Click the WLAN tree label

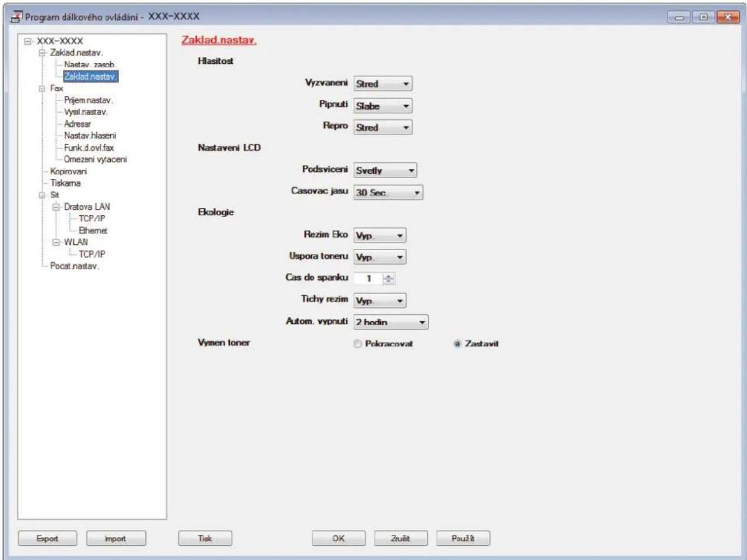pos(76,242)
